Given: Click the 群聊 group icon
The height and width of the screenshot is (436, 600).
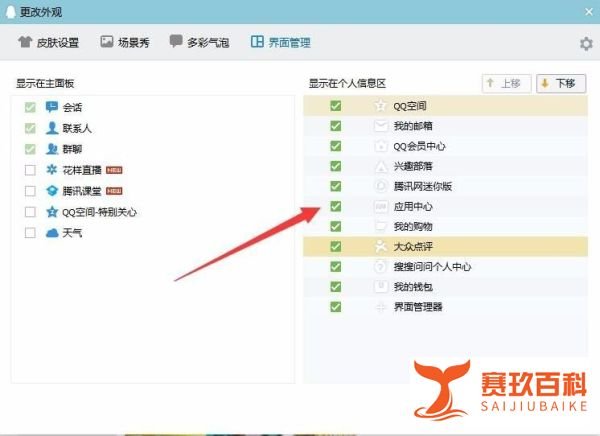Looking at the screenshot, I should [52, 149].
